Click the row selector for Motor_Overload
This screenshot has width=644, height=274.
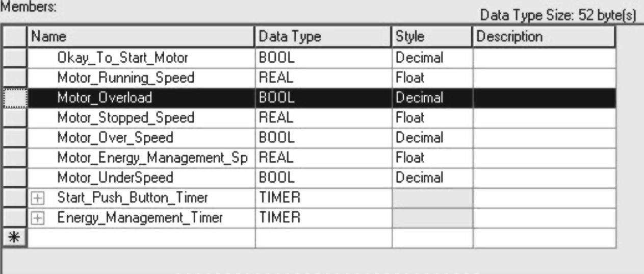[15, 97]
